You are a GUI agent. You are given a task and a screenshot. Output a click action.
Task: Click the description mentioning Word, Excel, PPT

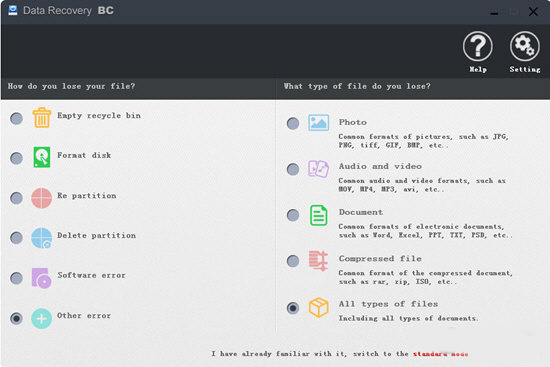(x=425, y=231)
